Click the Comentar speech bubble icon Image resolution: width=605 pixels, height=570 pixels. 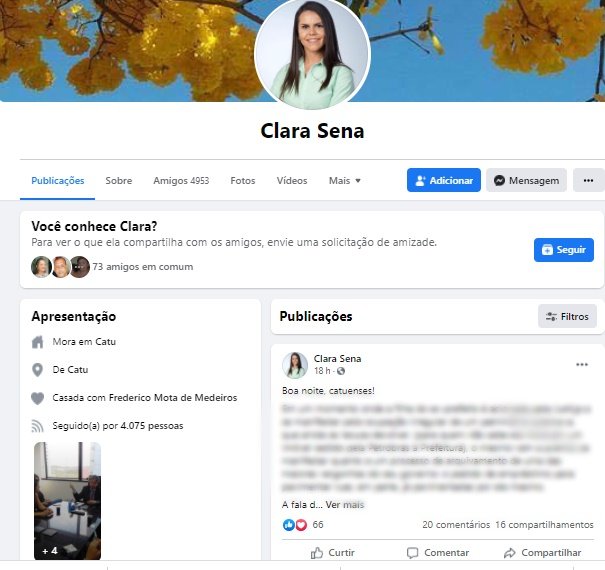[412, 553]
